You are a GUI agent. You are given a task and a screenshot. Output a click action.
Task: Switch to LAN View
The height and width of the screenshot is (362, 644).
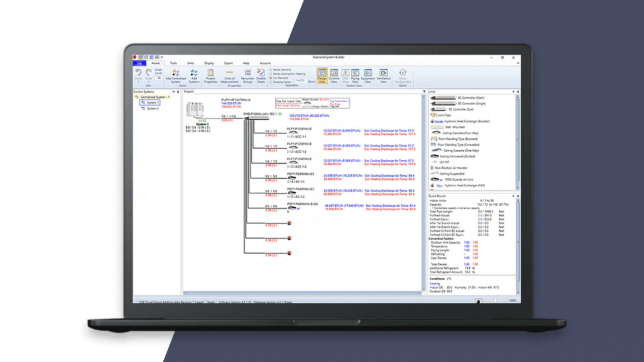345,77
